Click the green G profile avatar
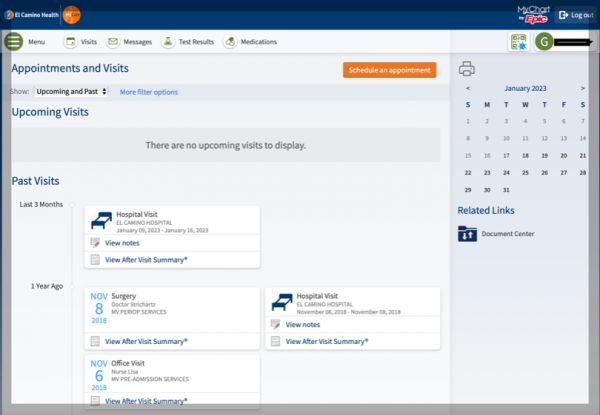Viewport: 600px width, 415px height. coord(544,42)
